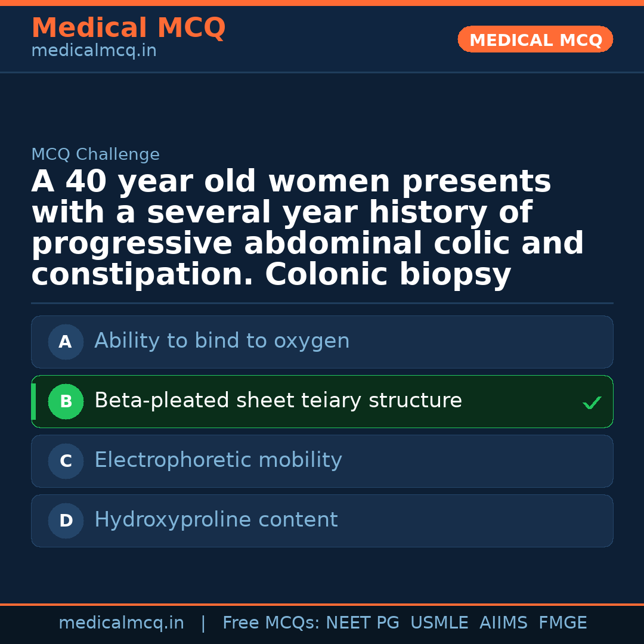This screenshot has height=644, width=644.
Task: Click the green checkmark on option B
Action: (x=592, y=403)
